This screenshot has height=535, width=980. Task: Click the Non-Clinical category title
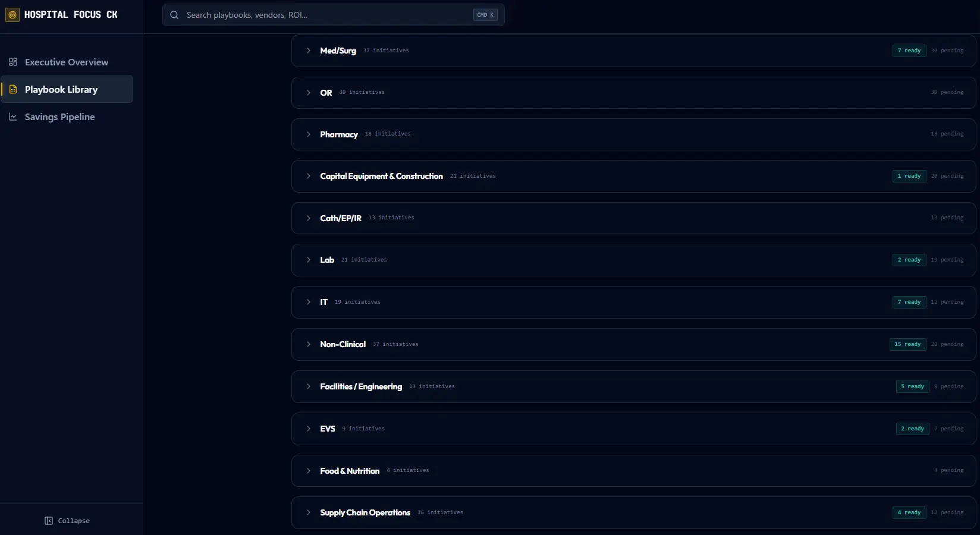pos(343,344)
